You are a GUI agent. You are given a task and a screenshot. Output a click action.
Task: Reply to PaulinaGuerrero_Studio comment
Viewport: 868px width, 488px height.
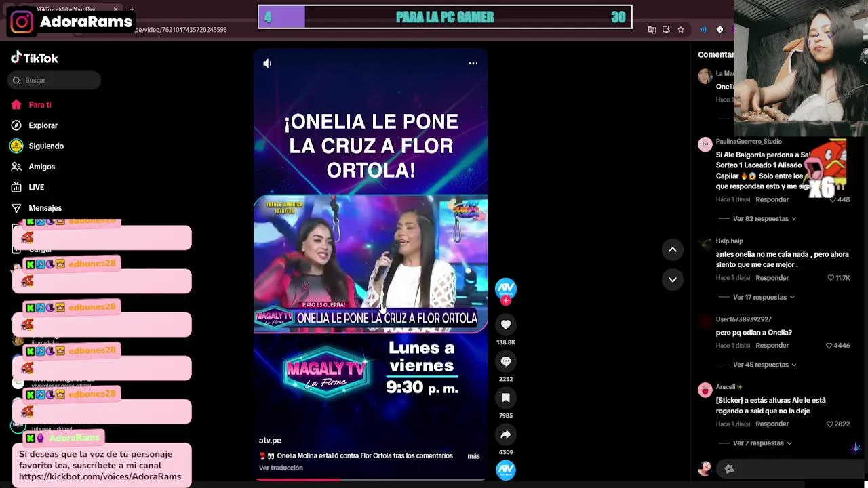[x=772, y=200]
